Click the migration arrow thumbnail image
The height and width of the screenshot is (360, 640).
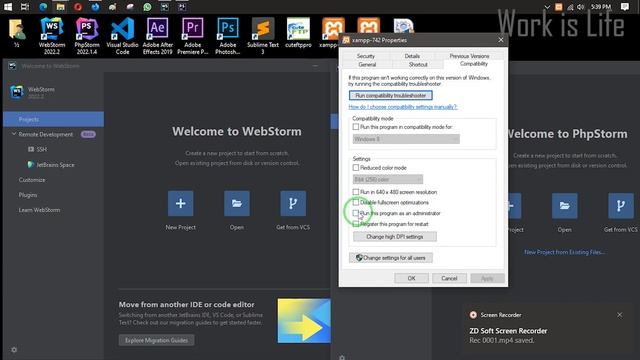pyautogui.click(x=304, y=321)
